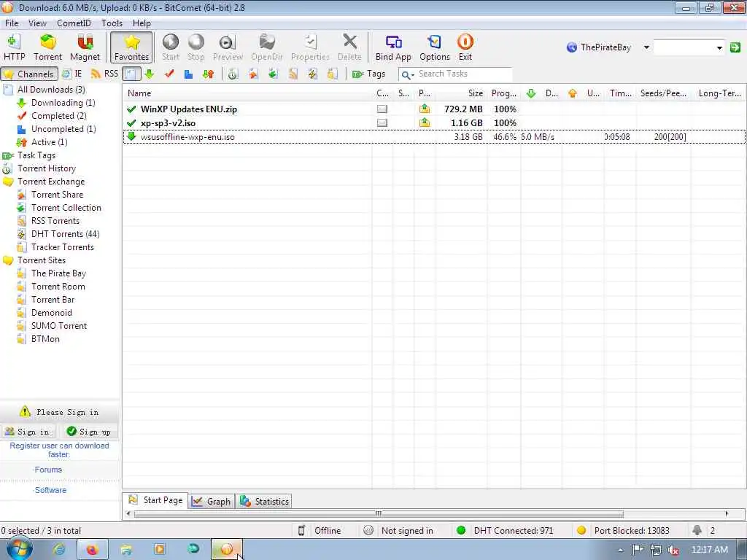Image resolution: width=747 pixels, height=560 pixels.
Task: Open the Tools menu
Action: (112, 23)
